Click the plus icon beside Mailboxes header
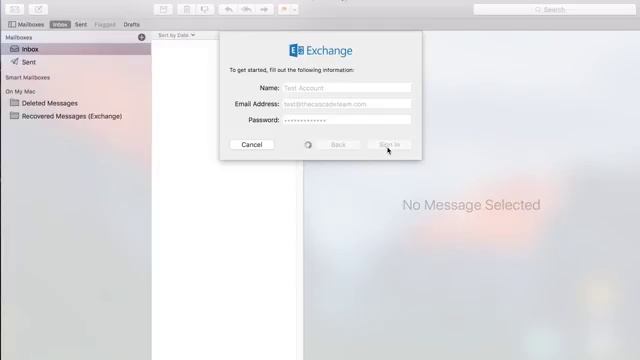This screenshot has width=640, height=360. click(x=142, y=37)
